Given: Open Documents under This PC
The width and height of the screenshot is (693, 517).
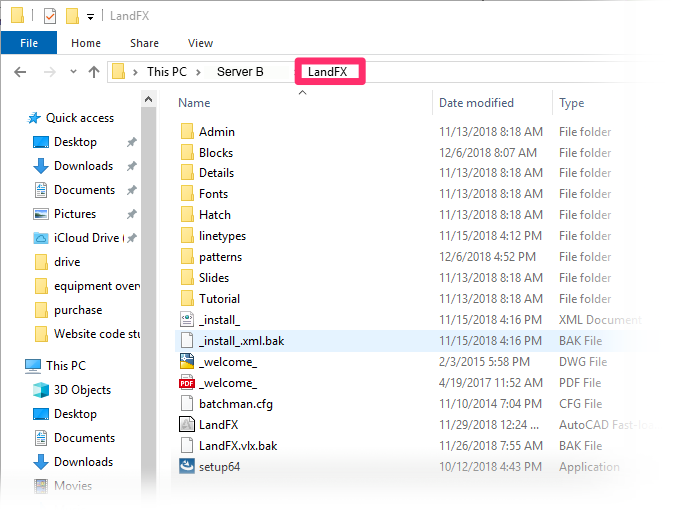Looking at the screenshot, I should click(x=84, y=437).
